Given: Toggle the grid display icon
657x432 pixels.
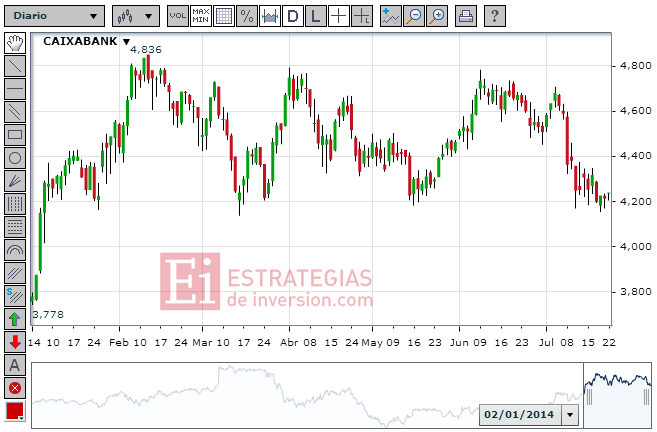Looking at the screenshot, I should tap(224, 16).
